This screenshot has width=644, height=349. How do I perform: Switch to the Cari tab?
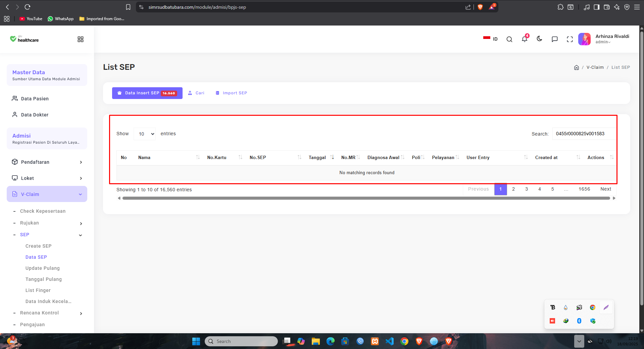coord(196,93)
